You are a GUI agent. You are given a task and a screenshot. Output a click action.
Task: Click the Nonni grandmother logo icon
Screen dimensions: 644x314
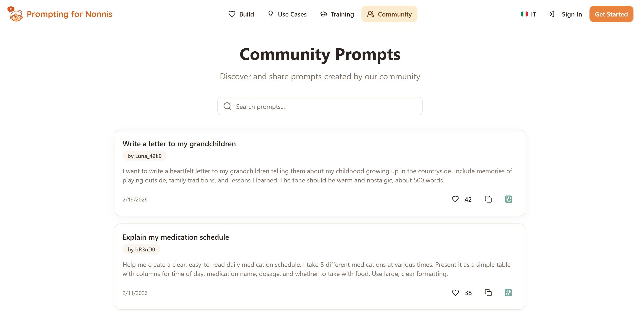coord(15,14)
